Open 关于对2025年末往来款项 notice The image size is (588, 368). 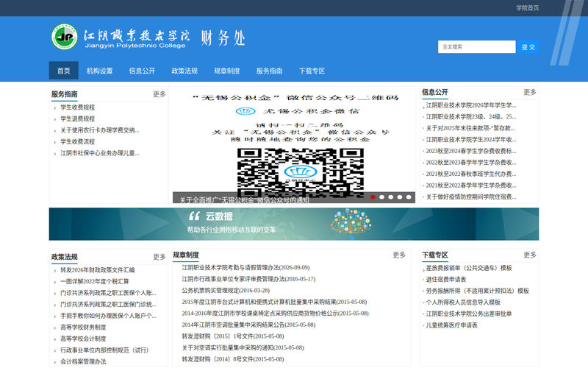[470, 128]
